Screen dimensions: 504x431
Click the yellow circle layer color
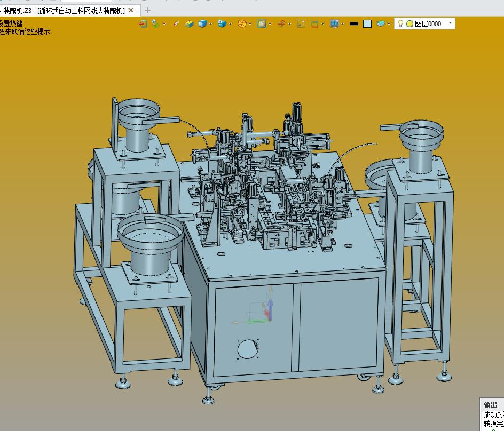[x=410, y=24]
